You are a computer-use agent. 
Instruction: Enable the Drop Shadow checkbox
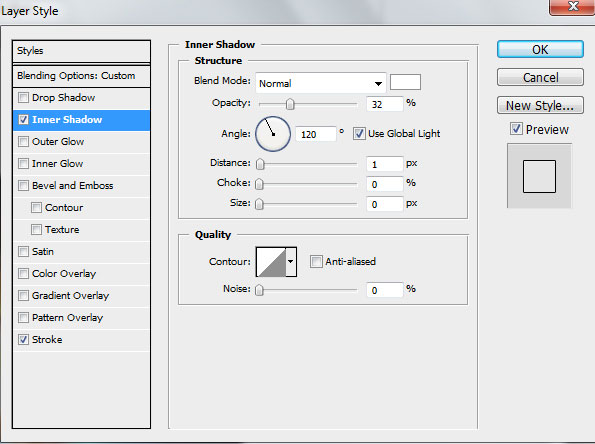(24, 98)
